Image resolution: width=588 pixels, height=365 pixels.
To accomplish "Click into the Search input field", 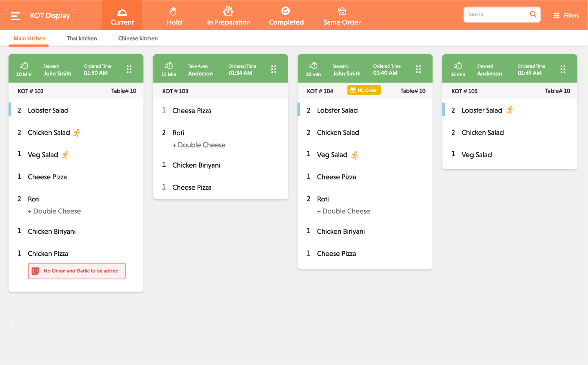I will 496,15.
